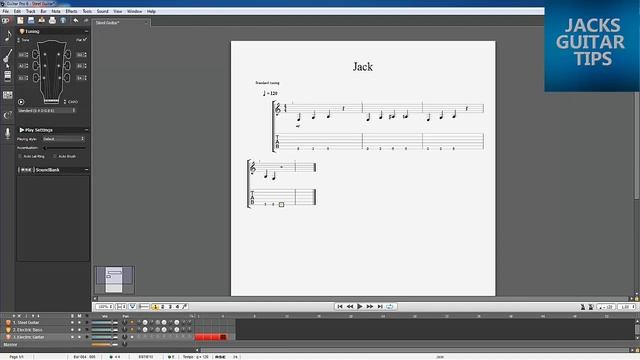Open the mastering panel icon
Viewport: 640px width, 360px height.
tap(8, 95)
